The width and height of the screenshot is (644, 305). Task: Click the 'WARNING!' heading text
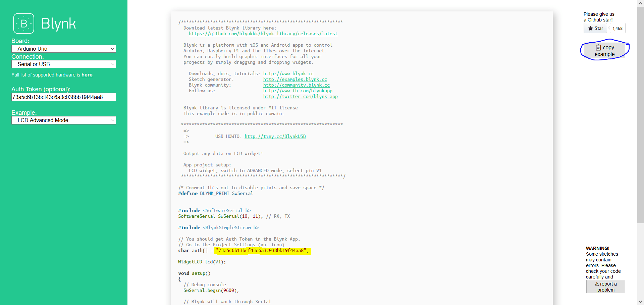click(598, 248)
